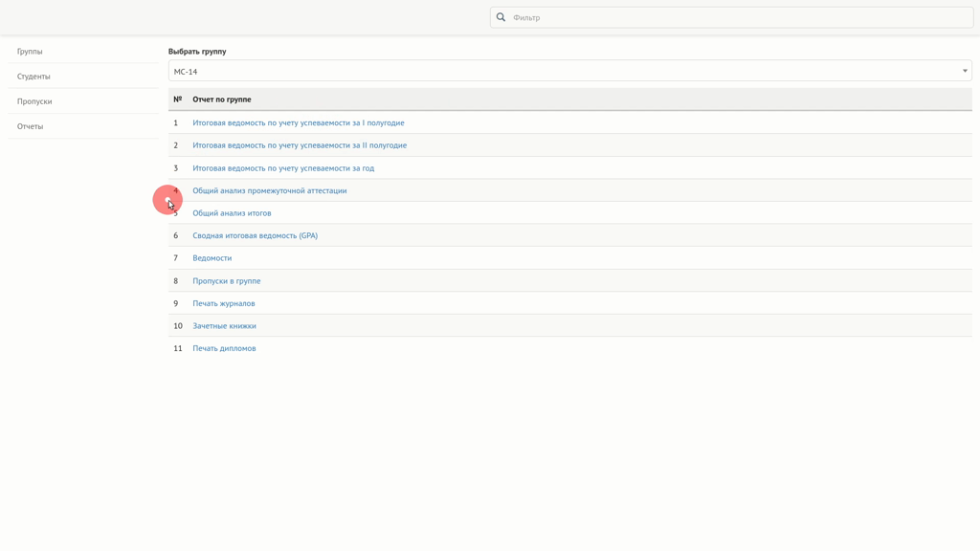Open Печать журналов link
Screen dimensions: 980x551
pos(224,303)
